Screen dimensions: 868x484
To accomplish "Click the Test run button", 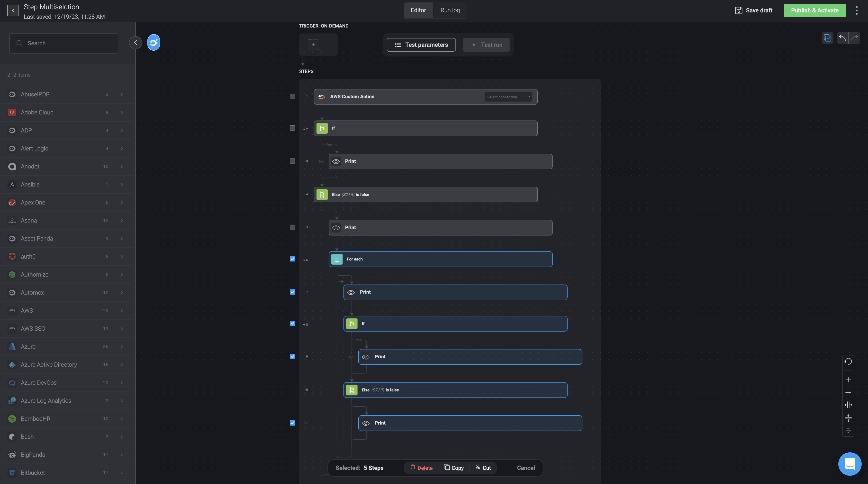I will 486,45.
